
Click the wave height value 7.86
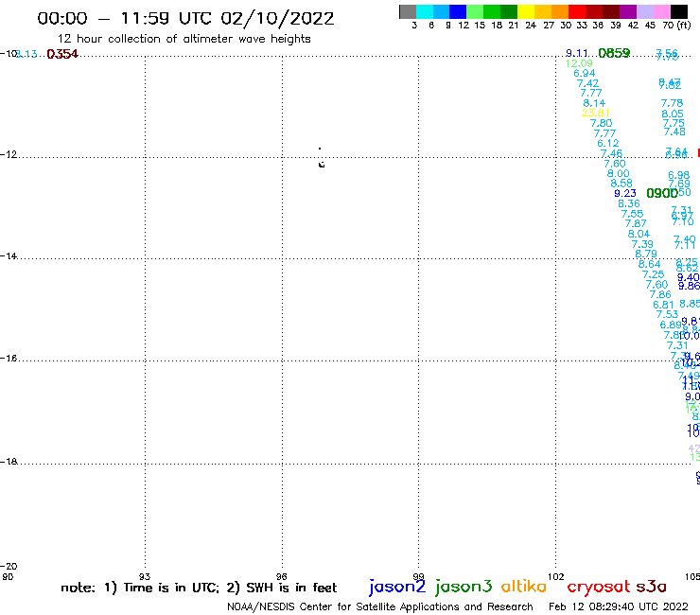coord(660,294)
